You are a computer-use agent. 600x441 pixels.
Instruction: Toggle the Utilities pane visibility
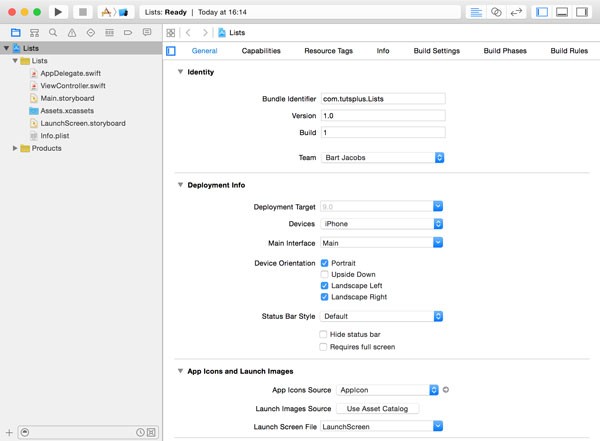point(582,12)
